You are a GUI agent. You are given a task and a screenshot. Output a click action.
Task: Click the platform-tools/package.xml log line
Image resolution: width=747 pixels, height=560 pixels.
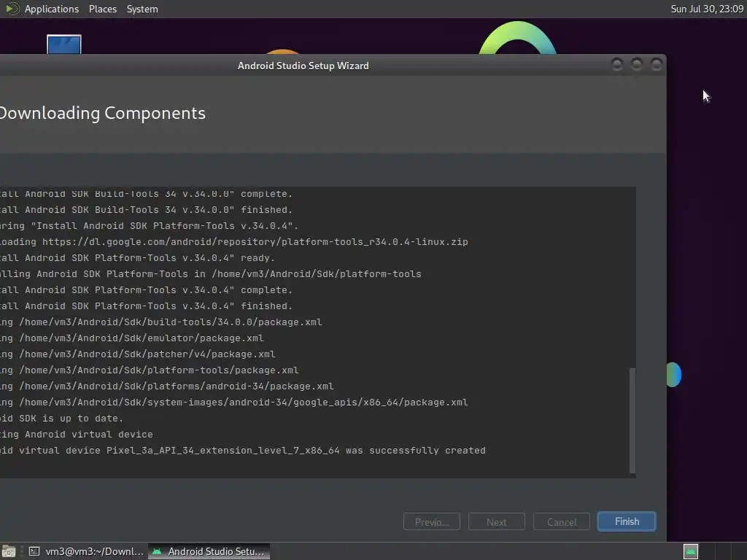click(150, 370)
